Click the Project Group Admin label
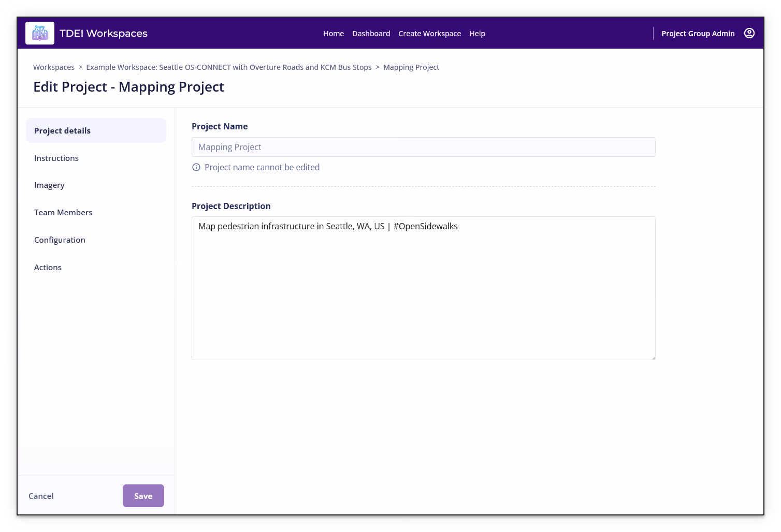This screenshot has width=781, height=532. point(698,34)
